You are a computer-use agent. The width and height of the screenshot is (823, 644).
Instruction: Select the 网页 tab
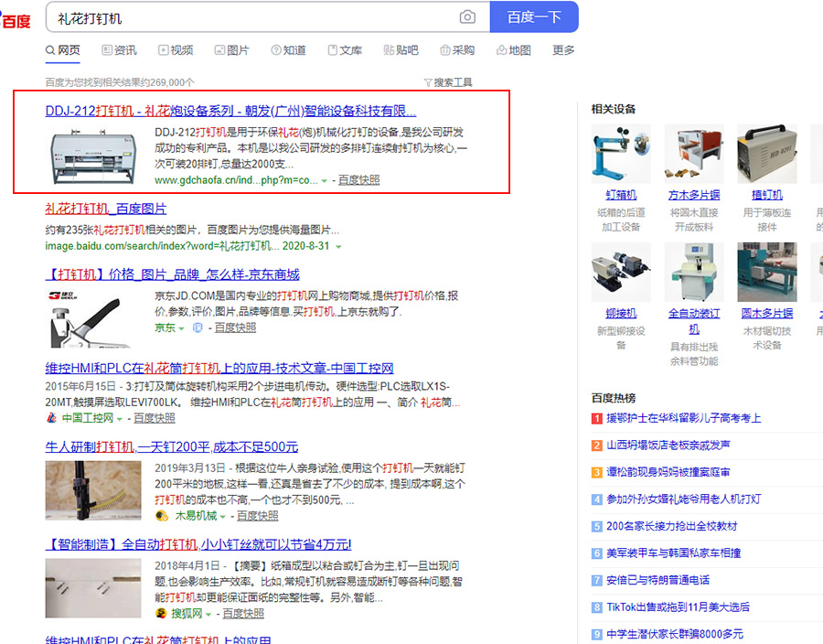click(x=62, y=50)
